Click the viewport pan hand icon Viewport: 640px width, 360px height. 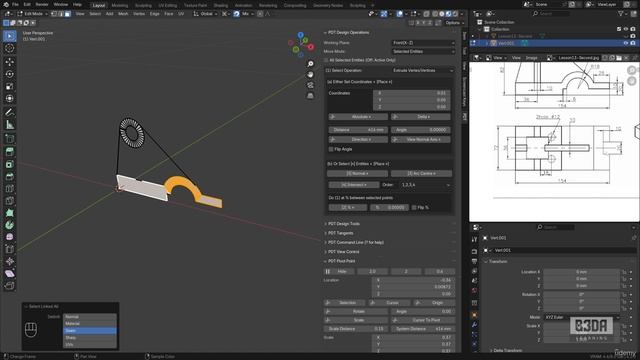[310, 75]
